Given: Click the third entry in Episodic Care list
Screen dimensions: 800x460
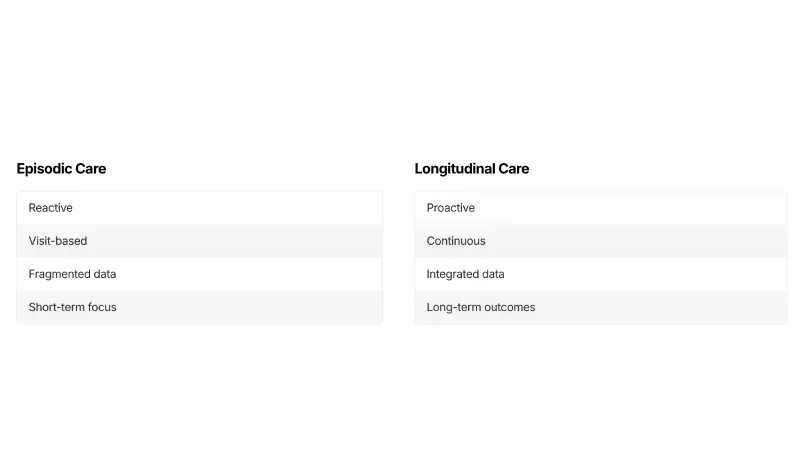Looking at the screenshot, I should pyautogui.click(x=199, y=274).
